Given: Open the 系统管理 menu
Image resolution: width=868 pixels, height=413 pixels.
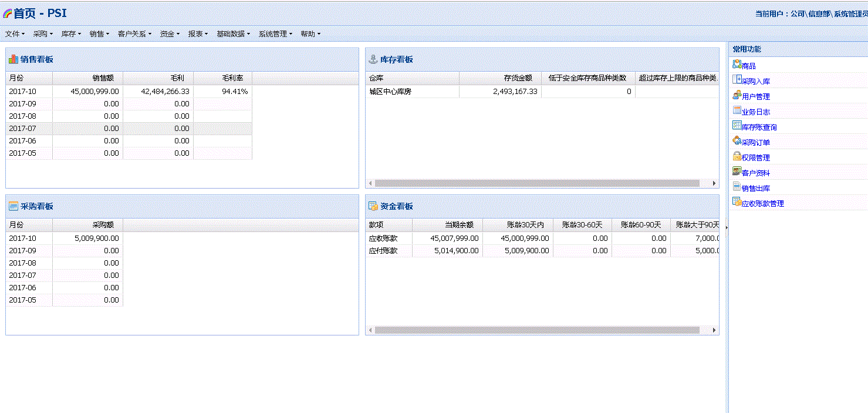Looking at the screenshot, I should (275, 34).
